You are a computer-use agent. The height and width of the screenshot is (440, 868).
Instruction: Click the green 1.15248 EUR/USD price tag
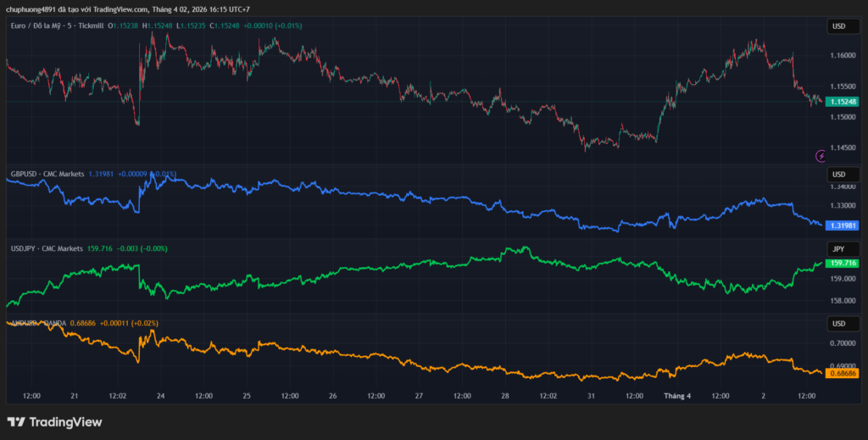842,102
